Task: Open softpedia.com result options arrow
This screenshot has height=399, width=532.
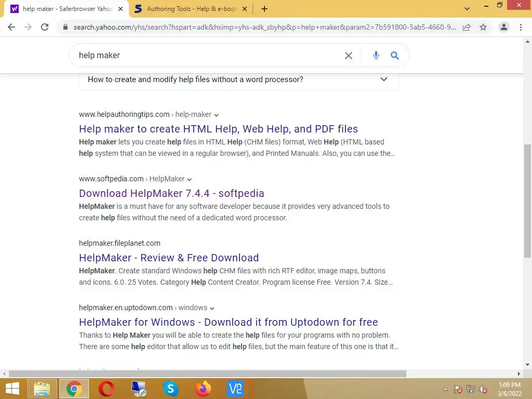Action: 189,179
